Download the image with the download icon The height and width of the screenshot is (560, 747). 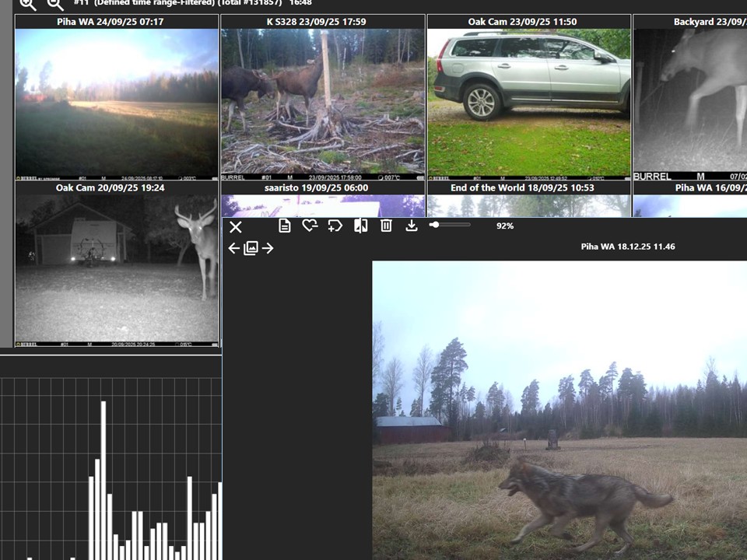pyautogui.click(x=412, y=226)
